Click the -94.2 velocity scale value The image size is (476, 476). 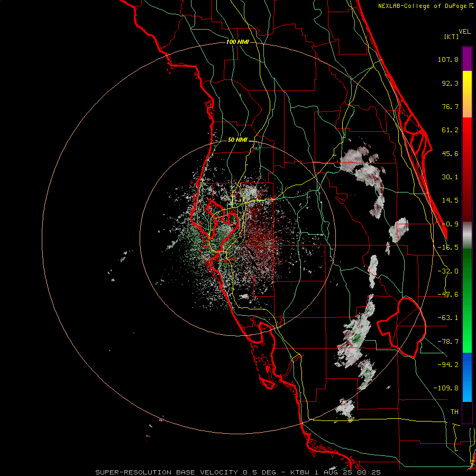[448, 364]
